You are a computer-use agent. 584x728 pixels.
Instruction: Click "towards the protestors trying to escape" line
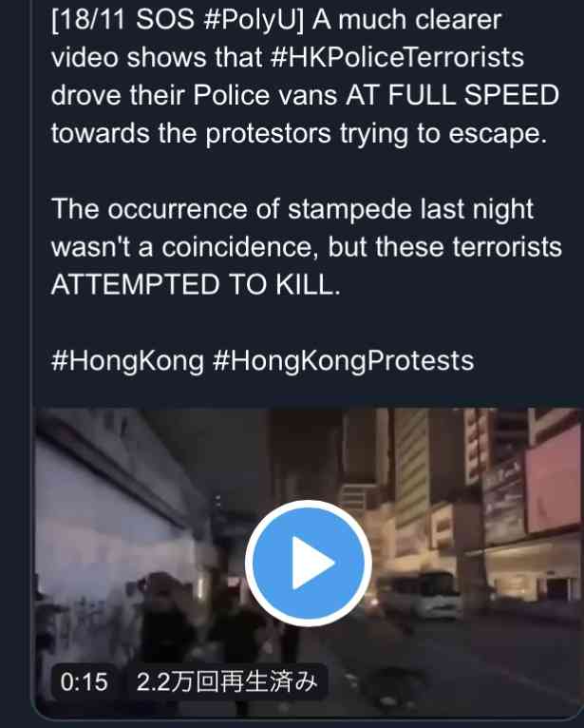(299, 134)
